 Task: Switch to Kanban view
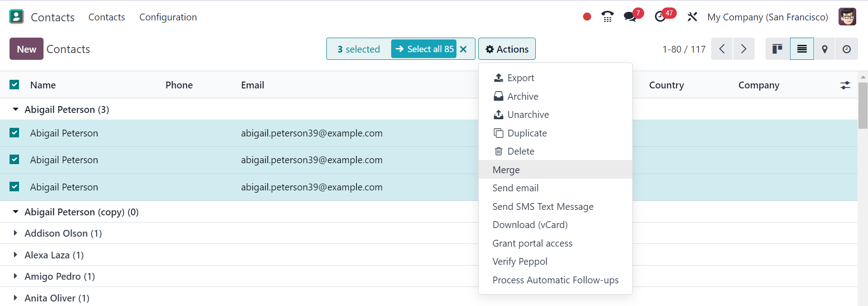(777, 49)
